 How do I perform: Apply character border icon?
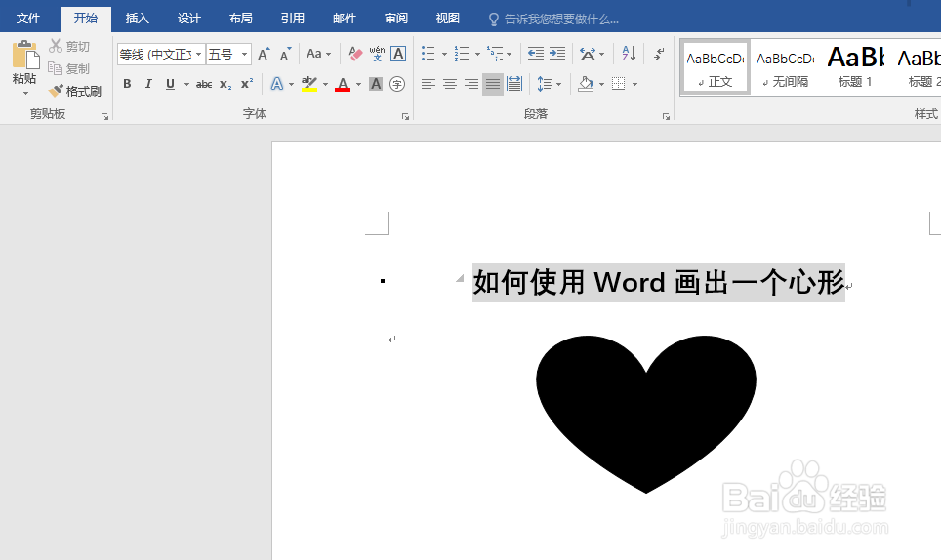tap(398, 54)
